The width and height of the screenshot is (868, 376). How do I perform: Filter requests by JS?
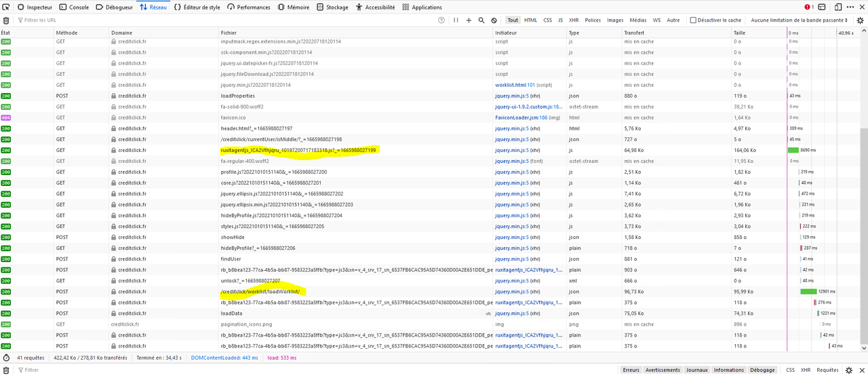(560, 20)
